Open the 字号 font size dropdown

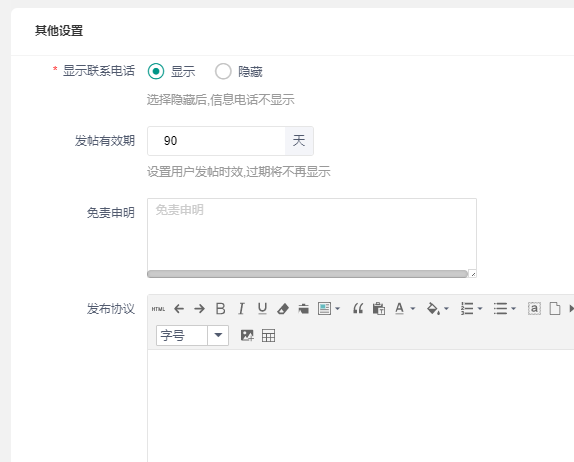[193, 335]
